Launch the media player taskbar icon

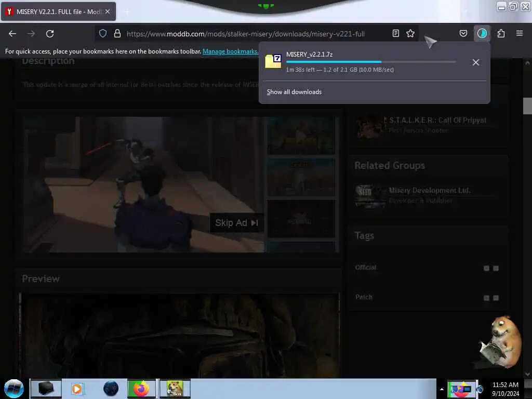click(x=77, y=389)
